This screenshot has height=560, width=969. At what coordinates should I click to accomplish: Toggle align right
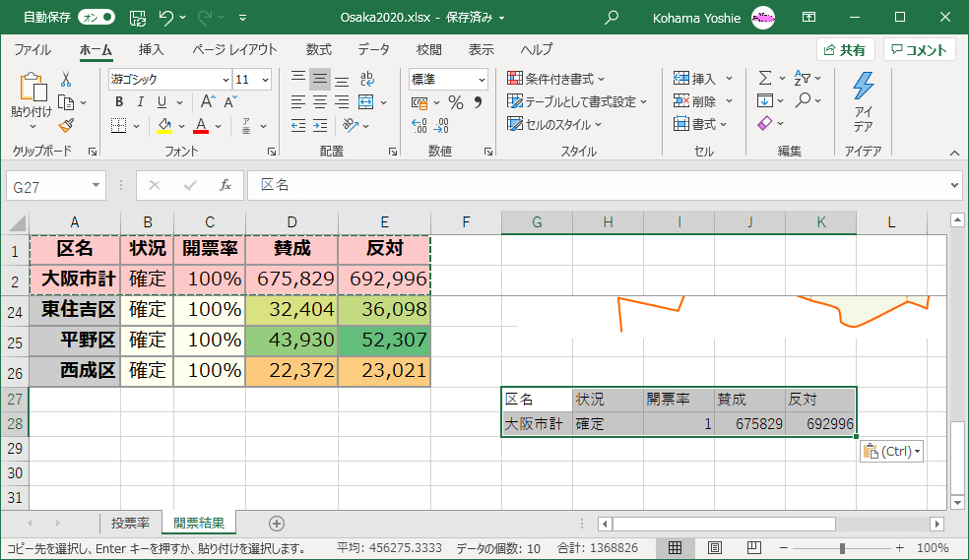[x=342, y=102]
